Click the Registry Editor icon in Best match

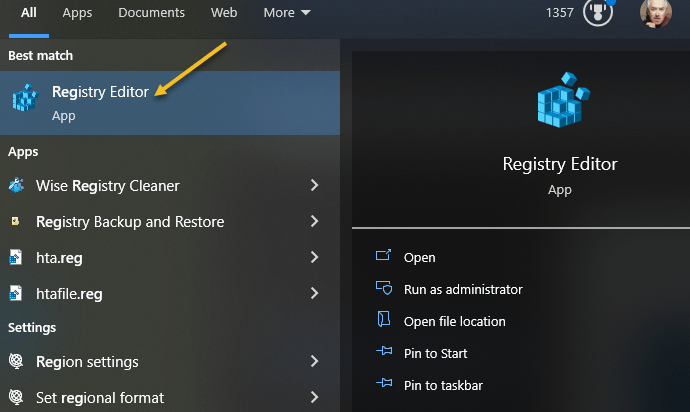[23, 99]
